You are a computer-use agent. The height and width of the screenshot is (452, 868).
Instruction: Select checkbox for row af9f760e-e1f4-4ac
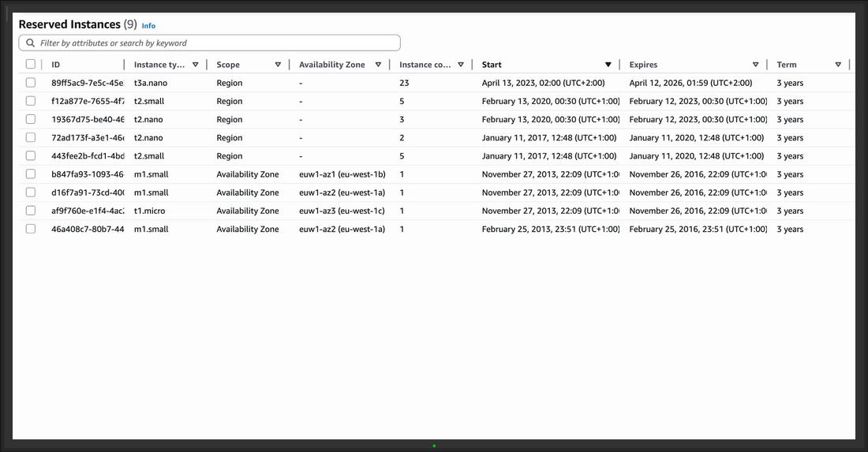click(x=31, y=211)
